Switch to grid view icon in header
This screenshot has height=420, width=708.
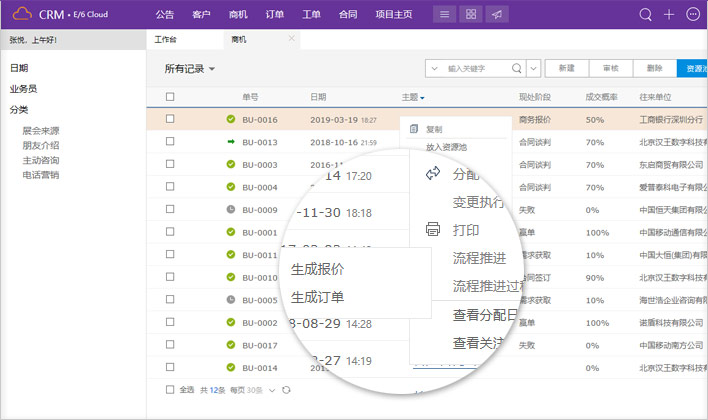tap(471, 15)
